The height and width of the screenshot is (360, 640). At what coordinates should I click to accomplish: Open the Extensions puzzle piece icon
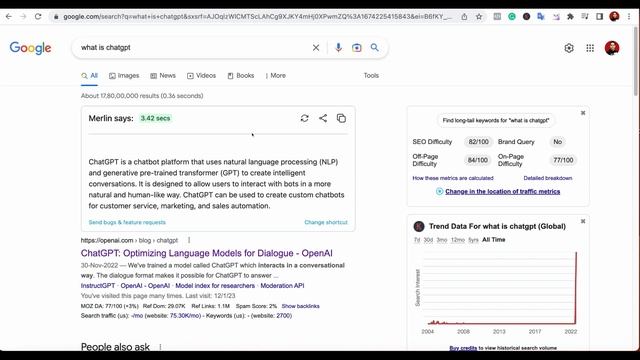(570, 17)
